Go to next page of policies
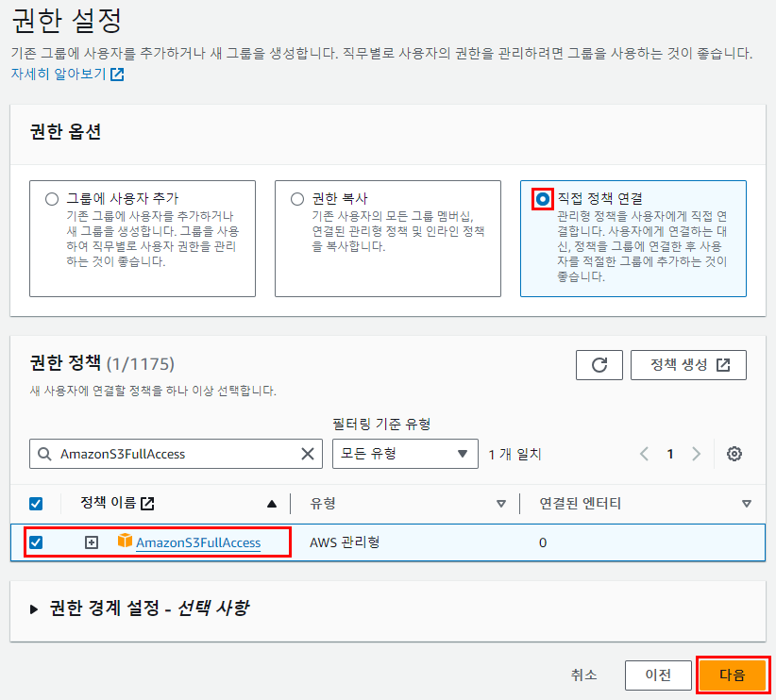 pos(696,454)
